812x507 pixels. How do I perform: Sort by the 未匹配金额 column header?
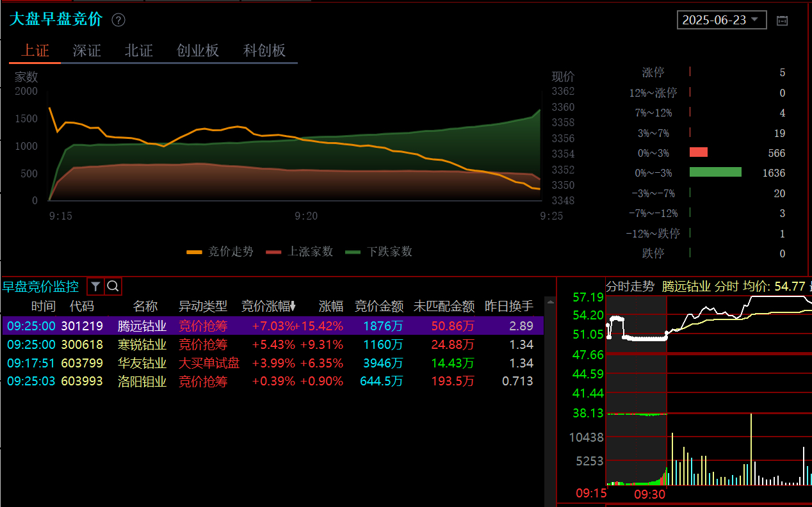tap(444, 306)
